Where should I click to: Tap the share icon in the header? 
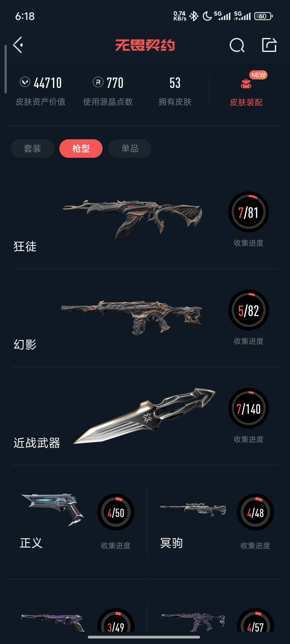(269, 45)
